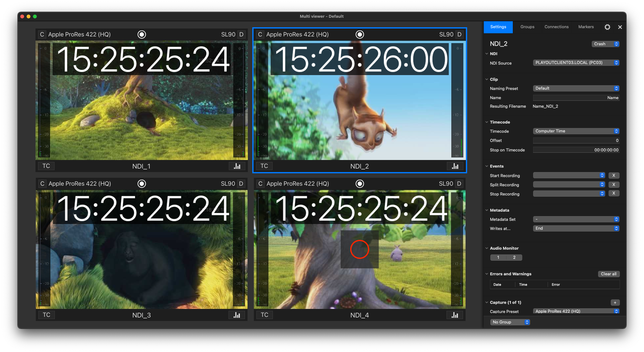Image resolution: width=644 pixels, height=352 pixels.
Task: Toggle the D button on NDI_4 header
Action: tap(459, 184)
